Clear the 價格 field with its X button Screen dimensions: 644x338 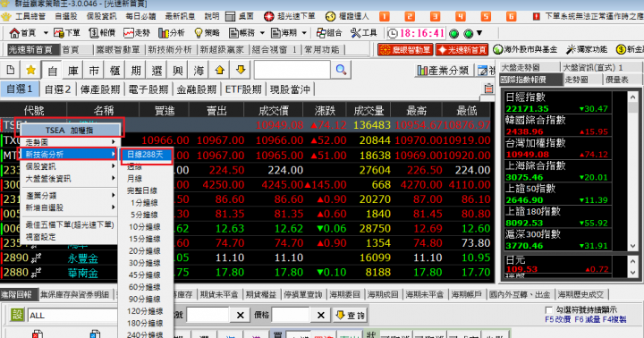[x=320, y=315]
